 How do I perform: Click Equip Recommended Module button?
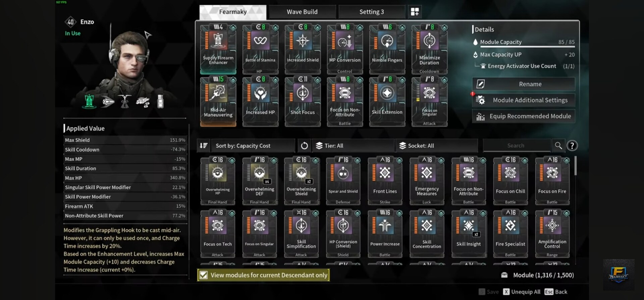click(524, 116)
